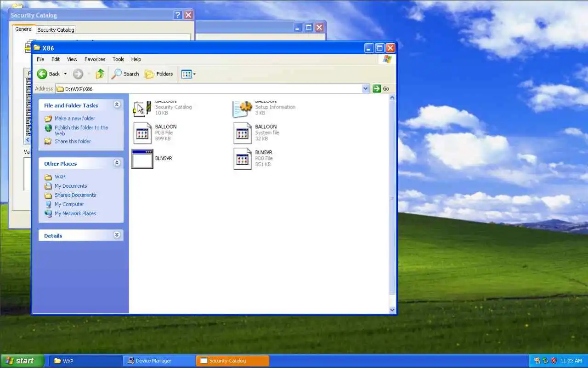The width and height of the screenshot is (588, 368).
Task: Click the Windows flag logo in menu bar
Action: 387,59
